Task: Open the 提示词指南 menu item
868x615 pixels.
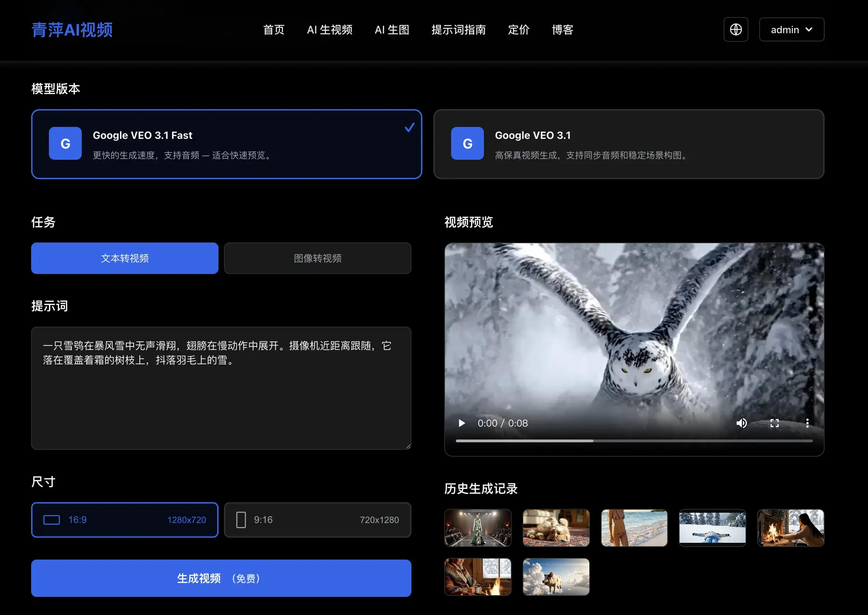Action: click(x=459, y=30)
